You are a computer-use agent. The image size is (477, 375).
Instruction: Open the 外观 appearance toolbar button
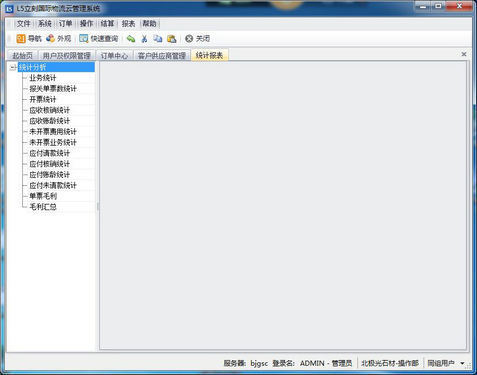coord(59,39)
